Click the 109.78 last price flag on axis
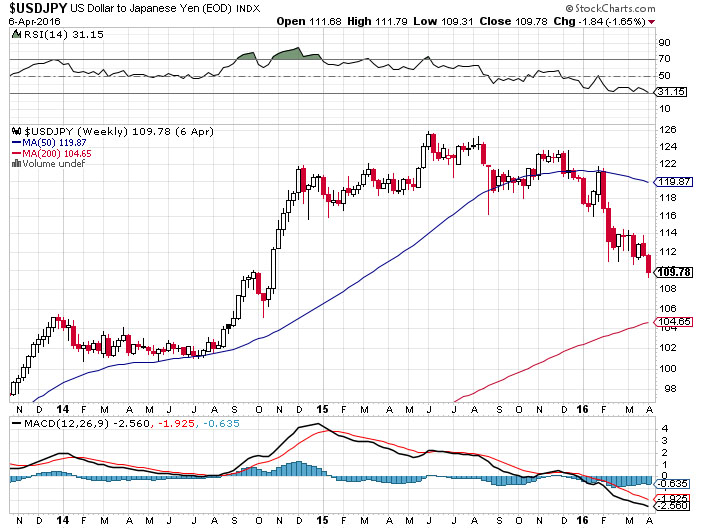This screenshot has height=532, width=706. [x=674, y=272]
